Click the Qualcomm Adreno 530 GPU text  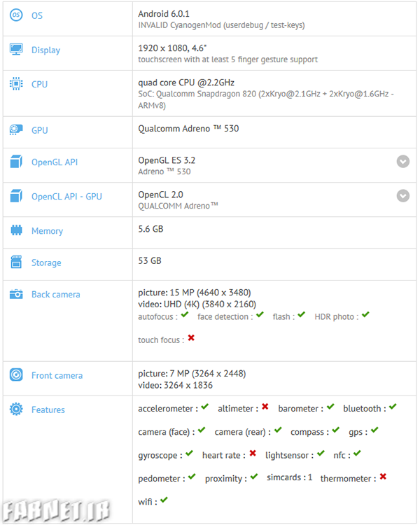(x=189, y=129)
